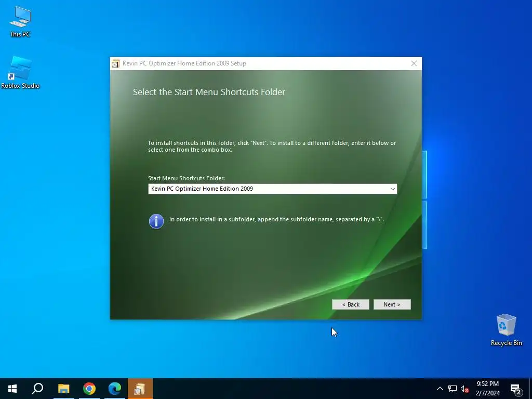This screenshot has width=532, height=399.
Task: Open the notification center icon
Action: 516,389
